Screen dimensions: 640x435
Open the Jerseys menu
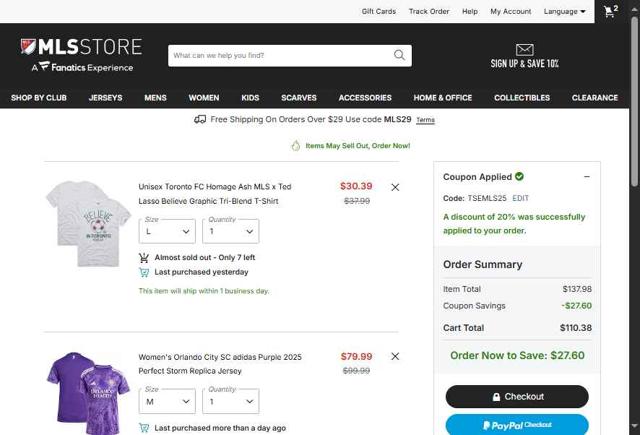pos(105,98)
